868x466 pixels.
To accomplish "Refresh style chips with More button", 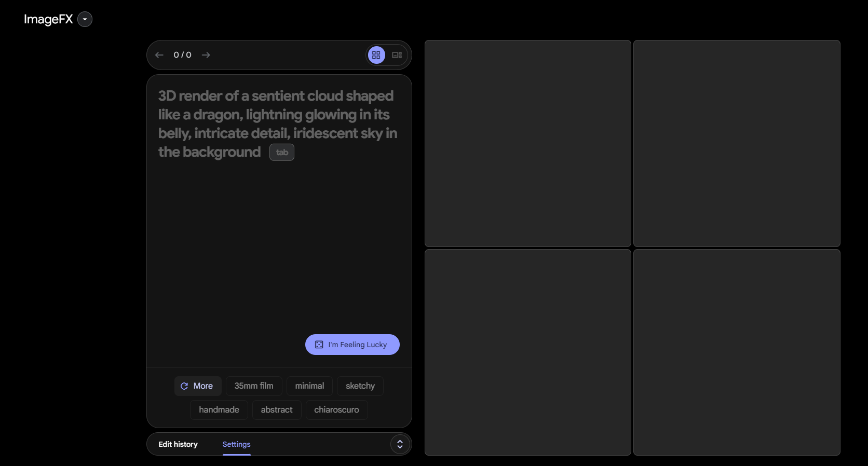I will [x=198, y=386].
